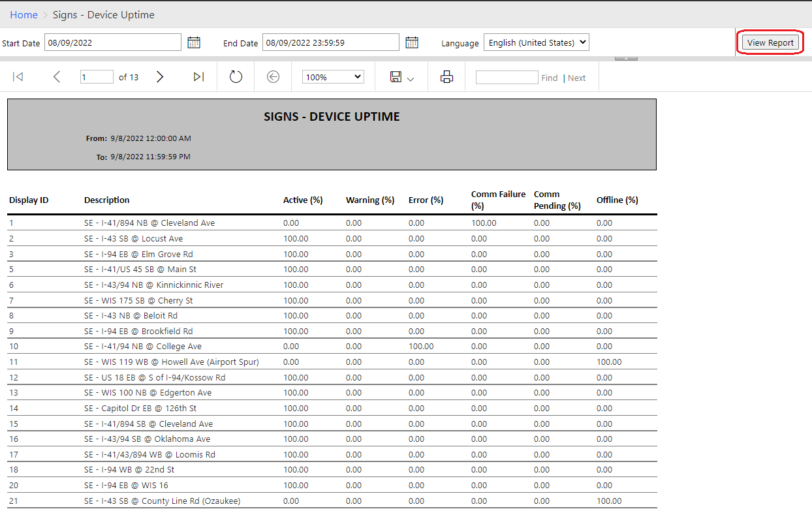
Task: Jump to last report page
Action: tap(198, 77)
